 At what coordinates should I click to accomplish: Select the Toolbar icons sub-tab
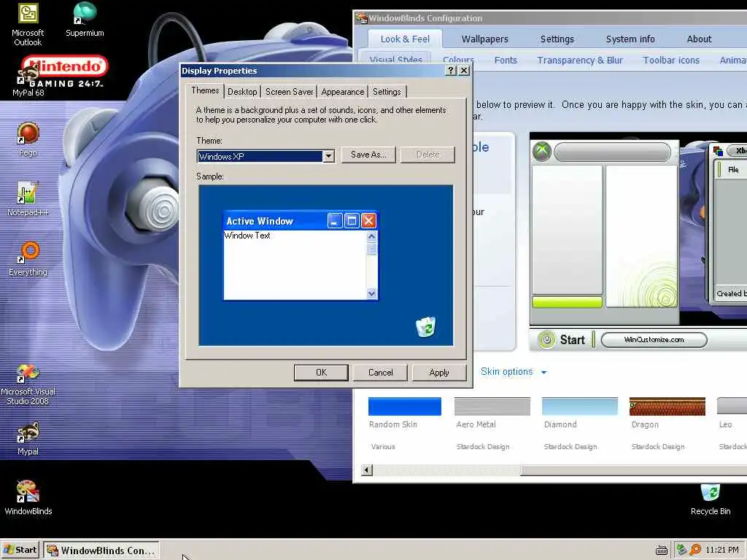pos(671,60)
